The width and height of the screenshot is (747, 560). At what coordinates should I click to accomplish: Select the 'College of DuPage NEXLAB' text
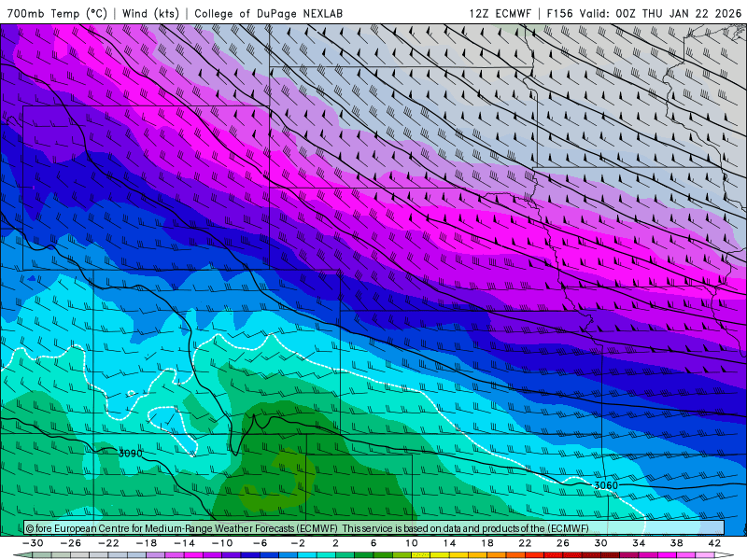[268, 13]
